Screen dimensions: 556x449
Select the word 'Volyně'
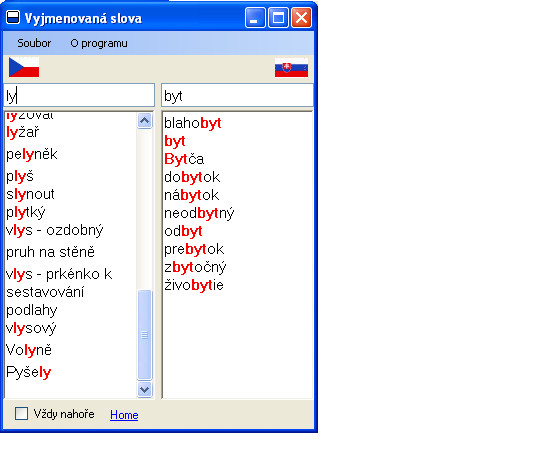point(29,350)
